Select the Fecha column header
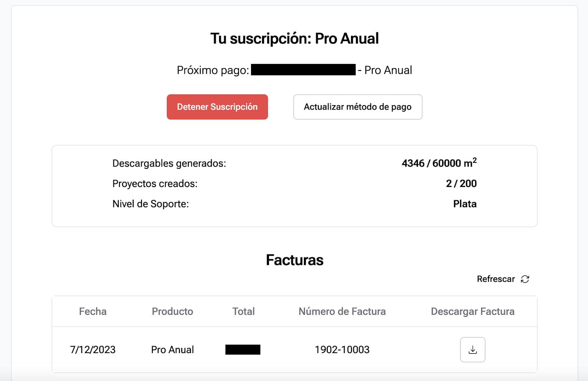 tap(93, 312)
